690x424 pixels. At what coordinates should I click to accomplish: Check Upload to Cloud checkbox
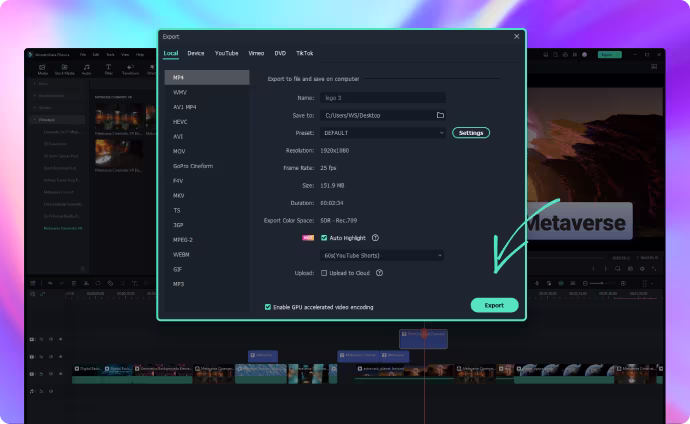(x=324, y=273)
